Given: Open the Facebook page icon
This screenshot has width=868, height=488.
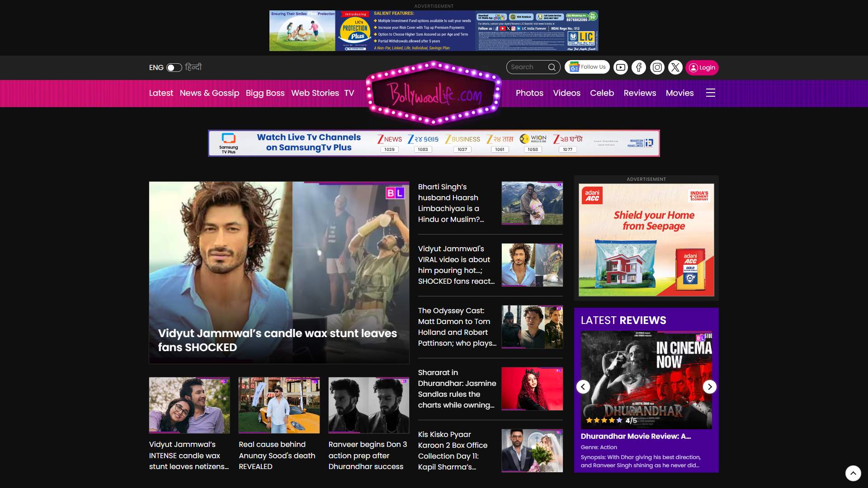Looking at the screenshot, I should click(638, 67).
